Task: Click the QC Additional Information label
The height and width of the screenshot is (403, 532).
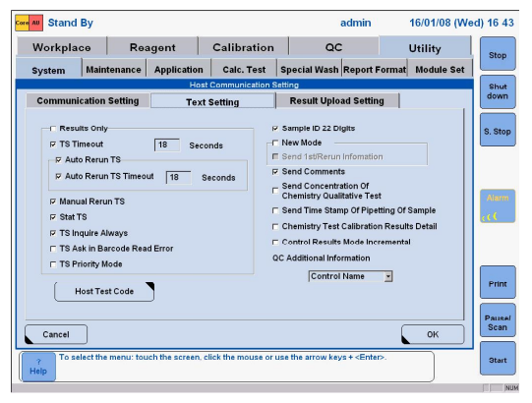Action: pos(321,259)
